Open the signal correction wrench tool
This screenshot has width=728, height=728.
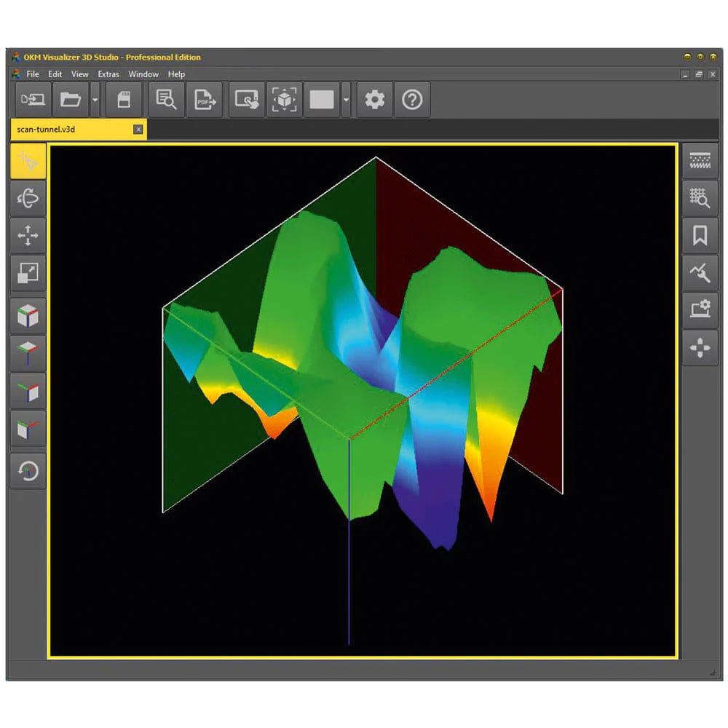click(x=700, y=273)
